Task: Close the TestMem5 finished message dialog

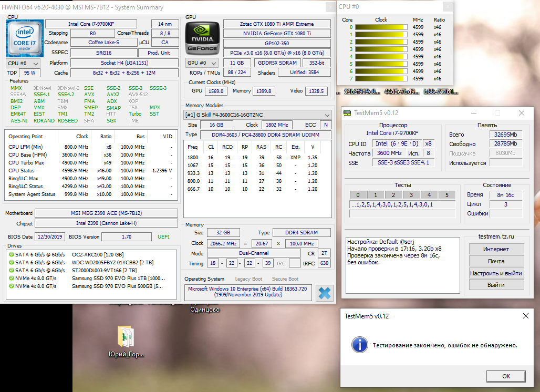Action: (525, 316)
